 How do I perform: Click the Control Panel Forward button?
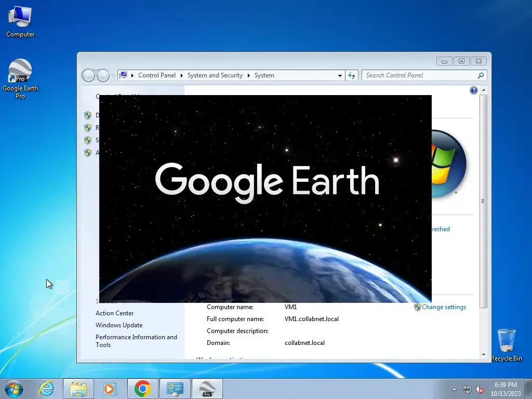point(103,75)
